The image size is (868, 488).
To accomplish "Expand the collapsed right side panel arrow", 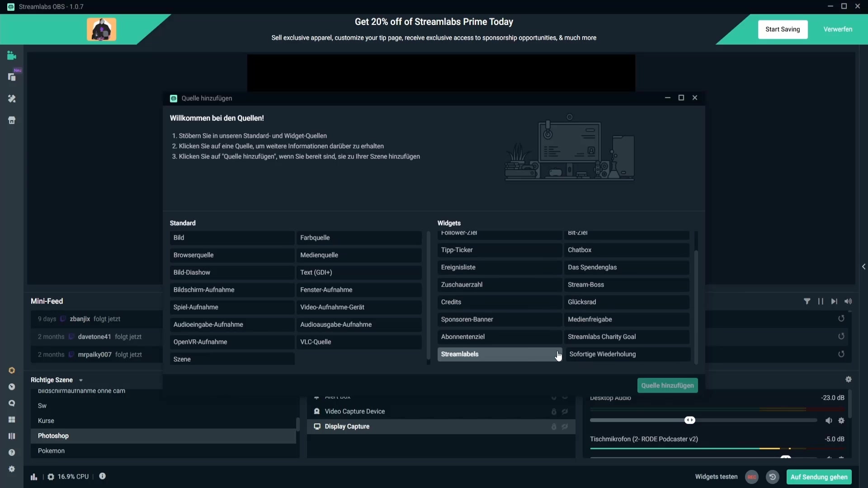I will [863, 267].
